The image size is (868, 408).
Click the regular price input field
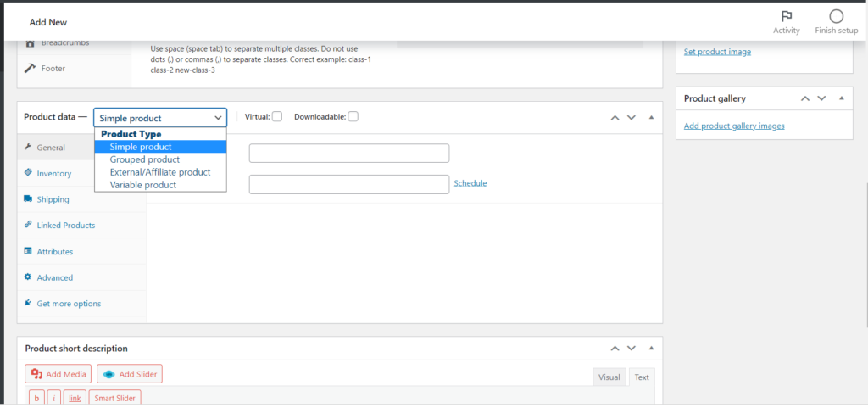348,154
